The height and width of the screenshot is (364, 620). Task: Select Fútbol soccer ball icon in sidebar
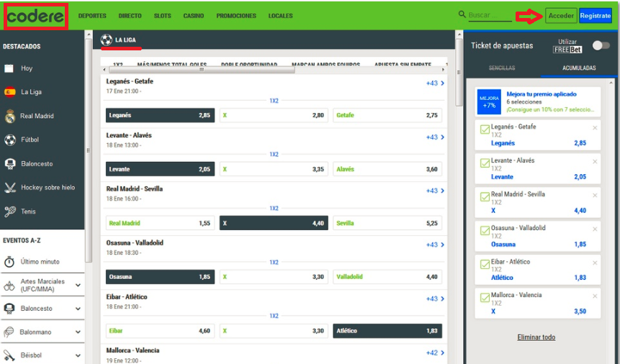pos(10,140)
